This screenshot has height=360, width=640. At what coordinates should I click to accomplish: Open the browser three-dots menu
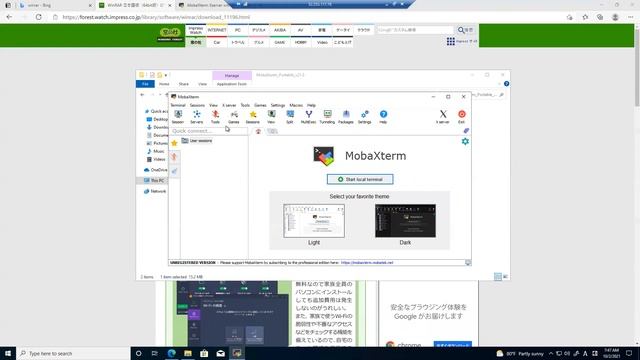pyautogui.click(x=631, y=17)
